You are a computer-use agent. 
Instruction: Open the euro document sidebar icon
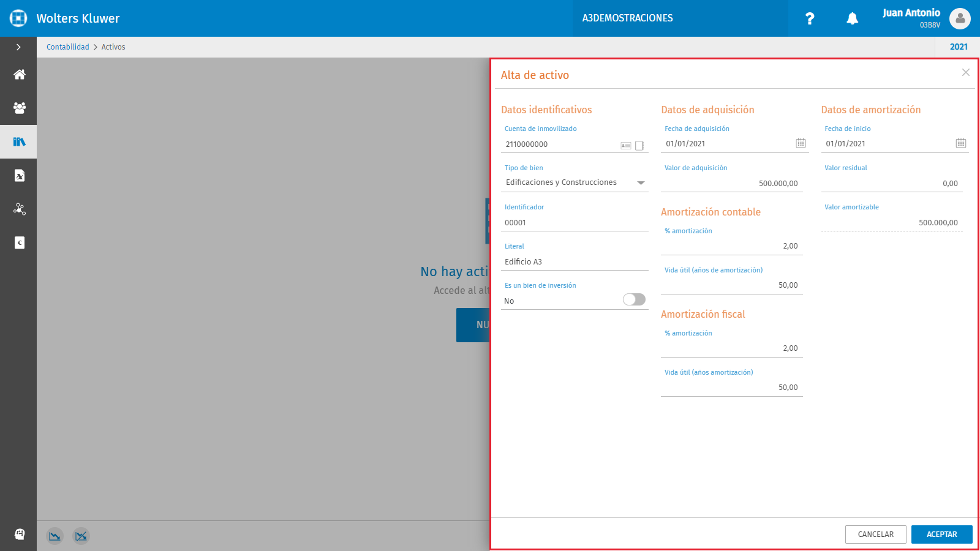[20, 243]
